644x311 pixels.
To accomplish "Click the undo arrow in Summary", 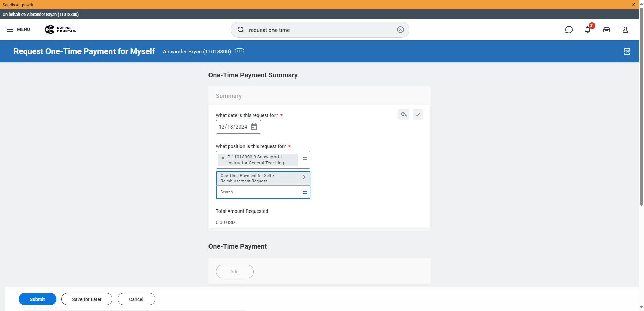I will tap(404, 114).
